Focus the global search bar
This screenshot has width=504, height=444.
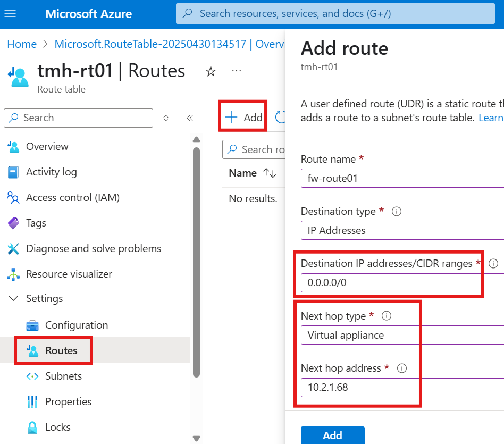(x=335, y=13)
